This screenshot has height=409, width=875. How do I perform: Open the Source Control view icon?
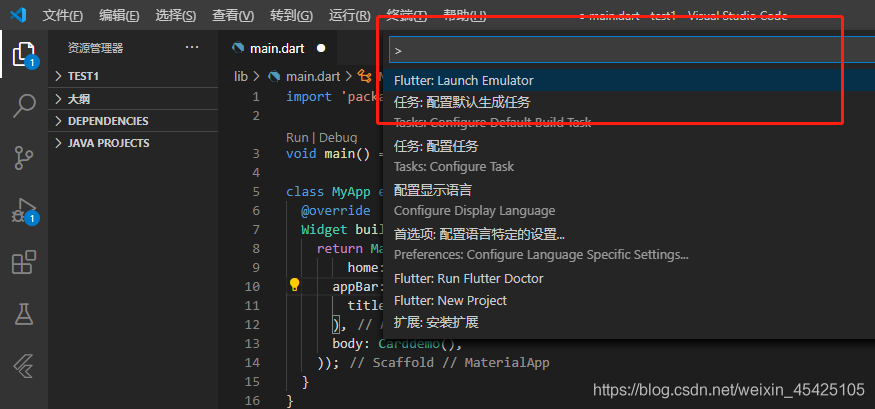coord(23,158)
